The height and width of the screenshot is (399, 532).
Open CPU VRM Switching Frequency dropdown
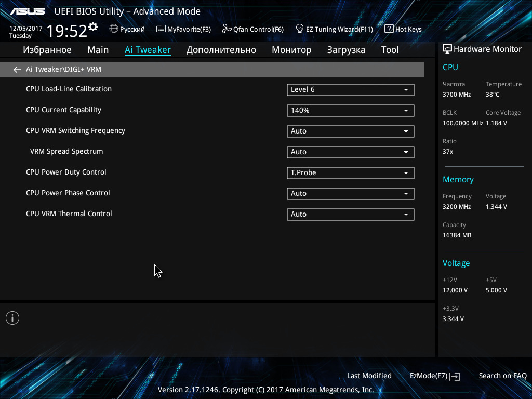351,131
